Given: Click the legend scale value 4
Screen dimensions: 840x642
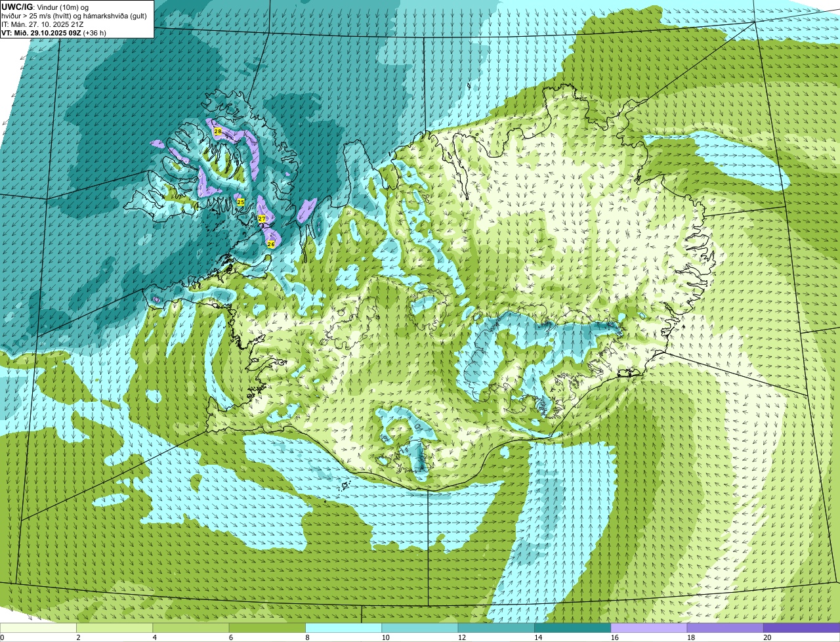Looking at the screenshot, I should (x=155, y=637).
